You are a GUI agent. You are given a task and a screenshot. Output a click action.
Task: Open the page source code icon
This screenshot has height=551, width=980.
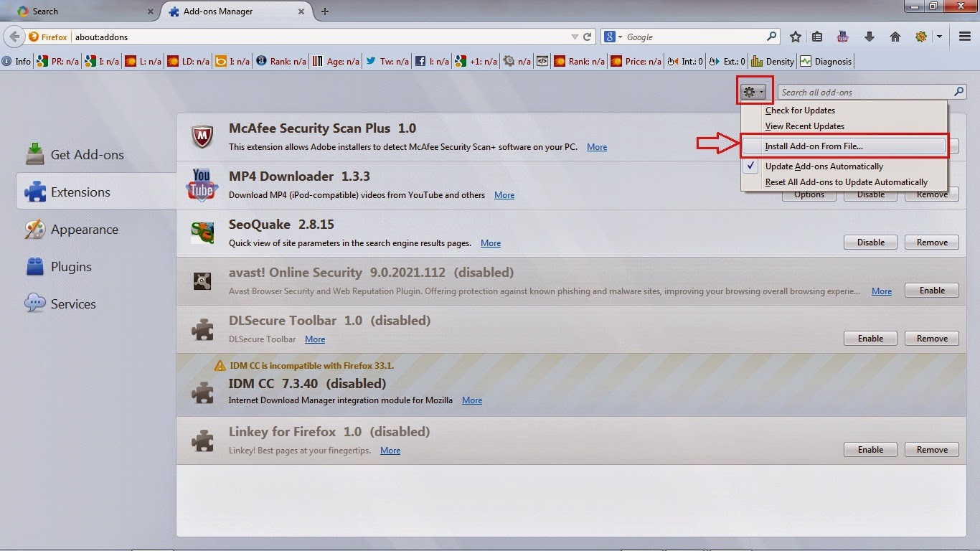click(x=542, y=62)
